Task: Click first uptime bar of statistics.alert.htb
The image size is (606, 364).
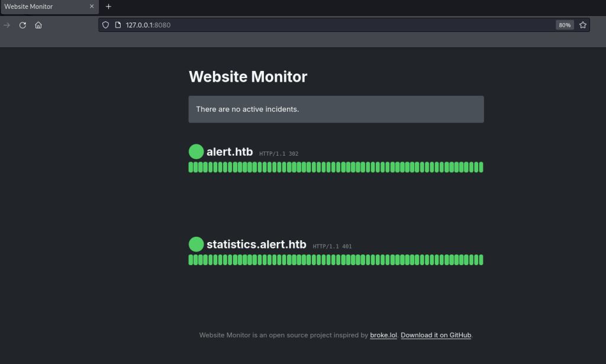Action: point(191,260)
